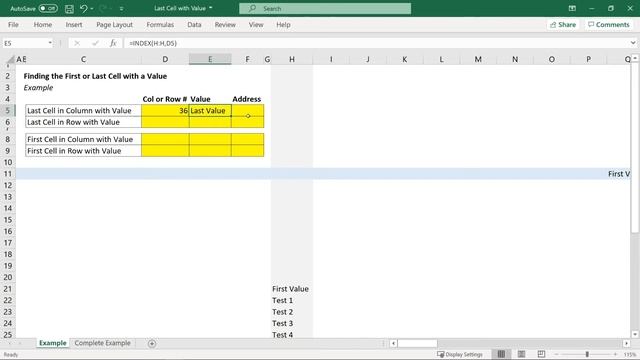Click the Comments button

tap(609, 24)
